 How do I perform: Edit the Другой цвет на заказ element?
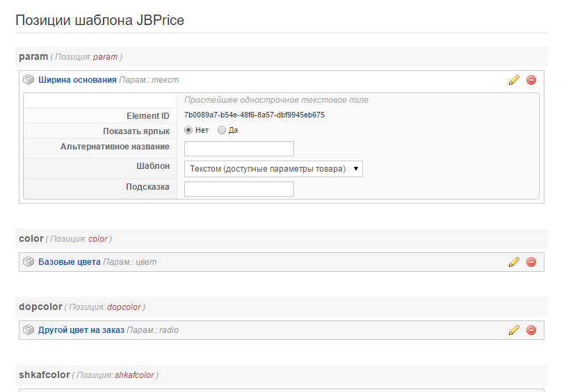coord(514,330)
